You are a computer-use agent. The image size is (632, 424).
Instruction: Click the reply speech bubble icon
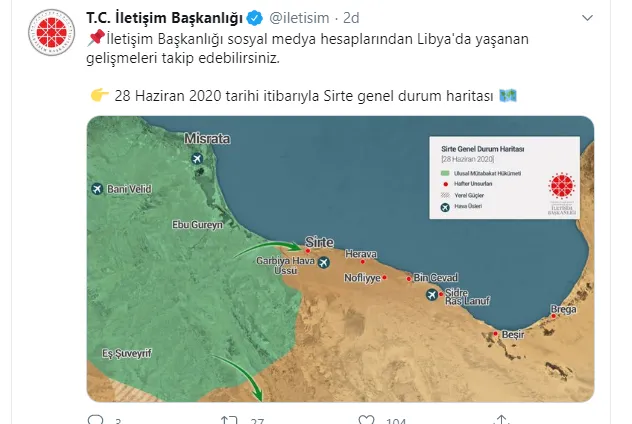click(96, 420)
